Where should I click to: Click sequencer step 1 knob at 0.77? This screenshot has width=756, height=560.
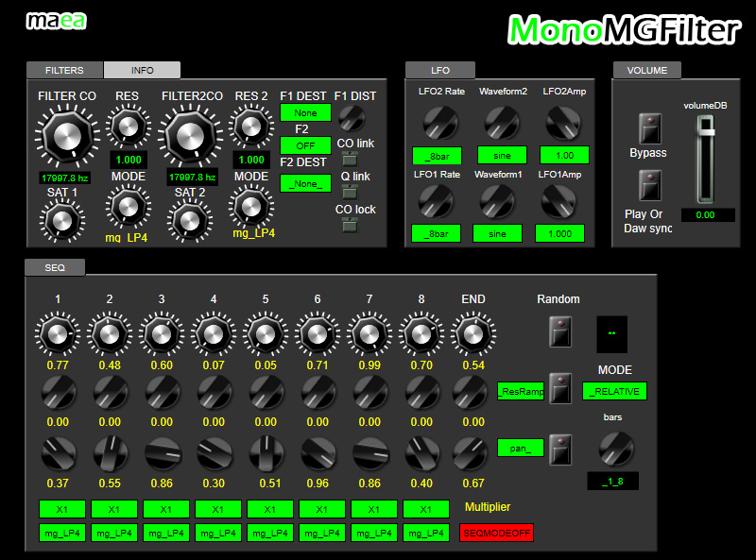coord(58,334)
